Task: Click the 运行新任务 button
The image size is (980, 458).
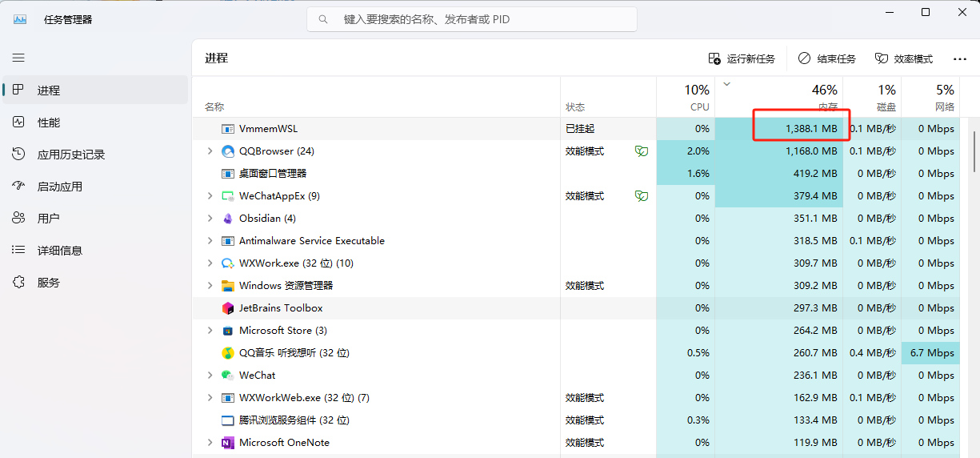Action: (742, 59)
